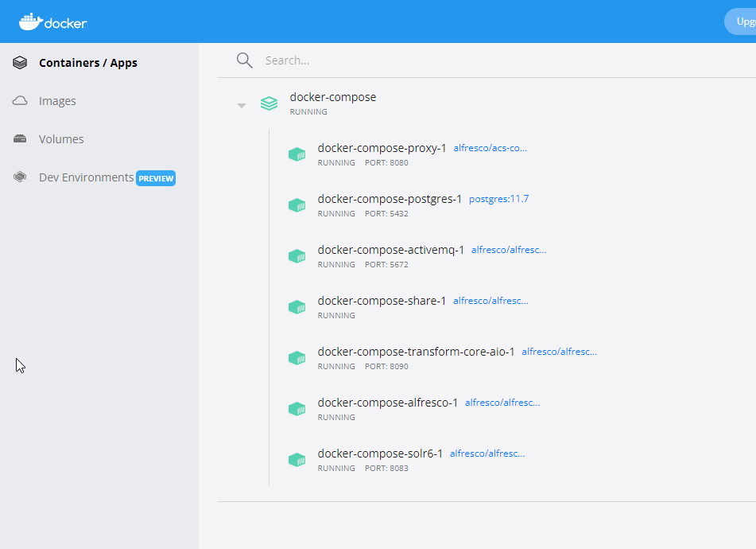Click the Dev Environments icon
The image size is (756, 549).
tap(19, 177)
